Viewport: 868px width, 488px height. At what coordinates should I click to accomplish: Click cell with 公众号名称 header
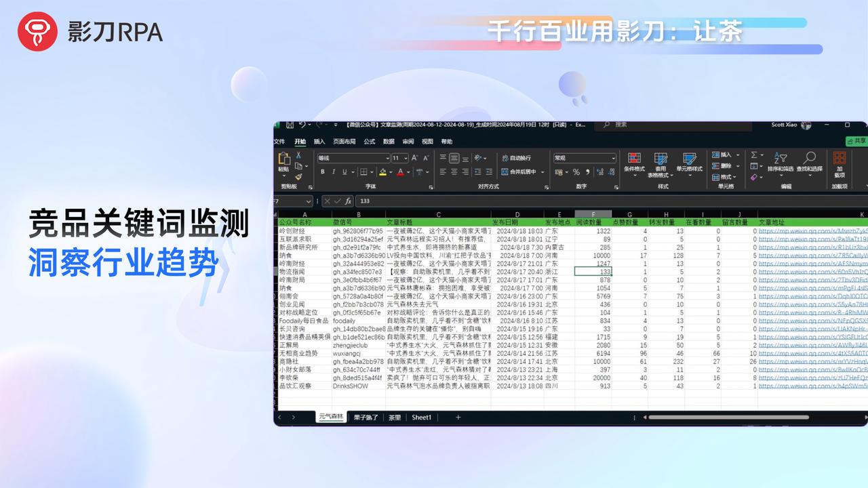pos(304,222)
